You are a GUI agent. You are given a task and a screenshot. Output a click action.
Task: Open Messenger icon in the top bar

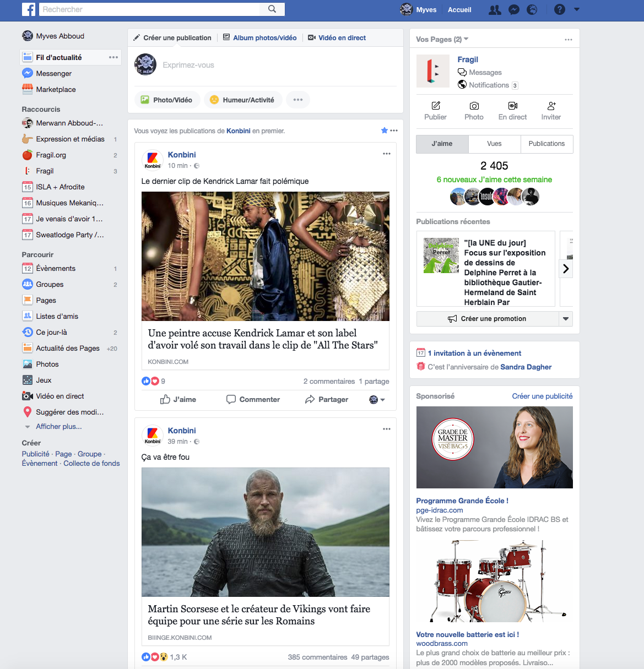514,9
